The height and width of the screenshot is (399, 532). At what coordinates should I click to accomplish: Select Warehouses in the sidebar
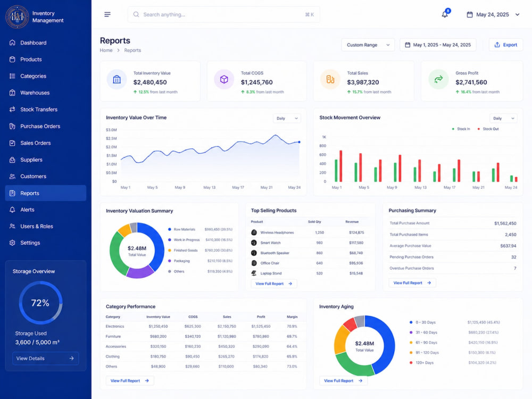(x=45, y=93)
